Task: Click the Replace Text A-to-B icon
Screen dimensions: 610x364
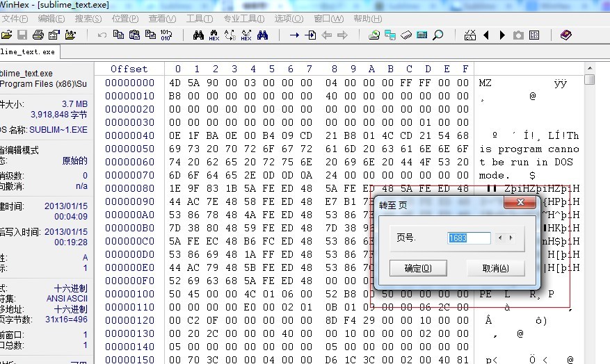Action: [x=230, y=35]
